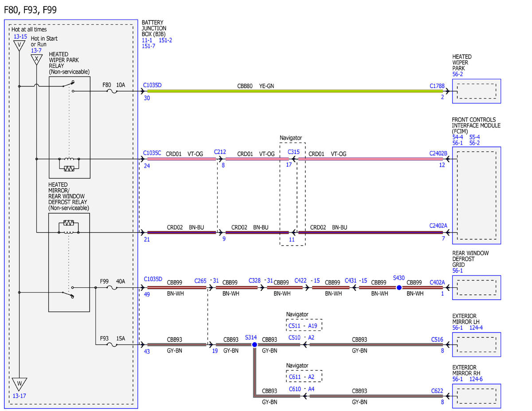Follow the 151-2 reference link
This screenshot has height=411, width=532.
(x=165, y=40)
